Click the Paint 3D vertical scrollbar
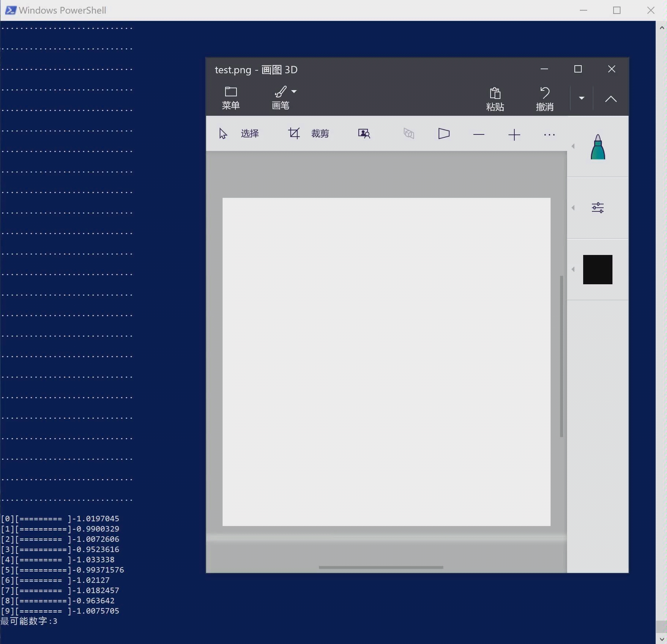The height and width of the screenshot is (644, 667). (561, 356)
